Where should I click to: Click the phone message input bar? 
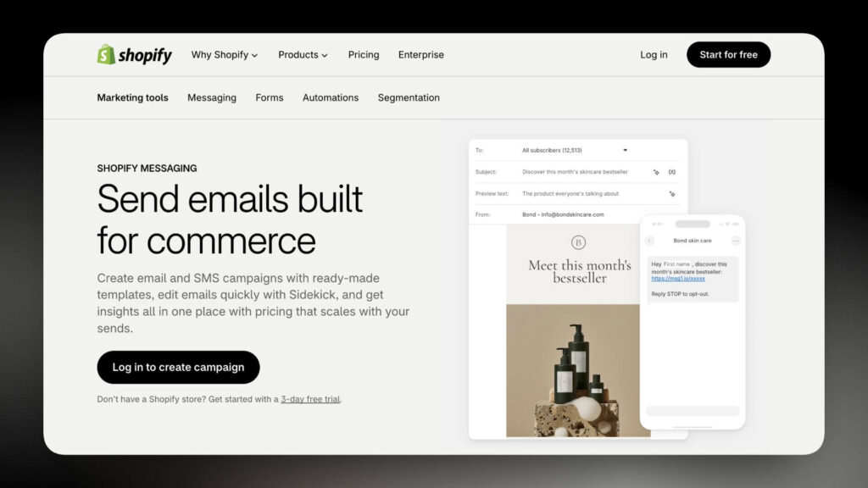693,411
